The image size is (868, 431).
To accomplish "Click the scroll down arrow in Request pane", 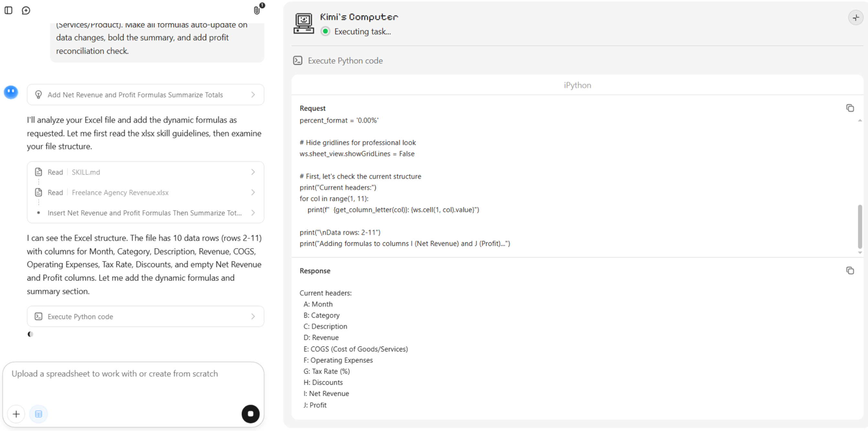I will click(860, 253).
